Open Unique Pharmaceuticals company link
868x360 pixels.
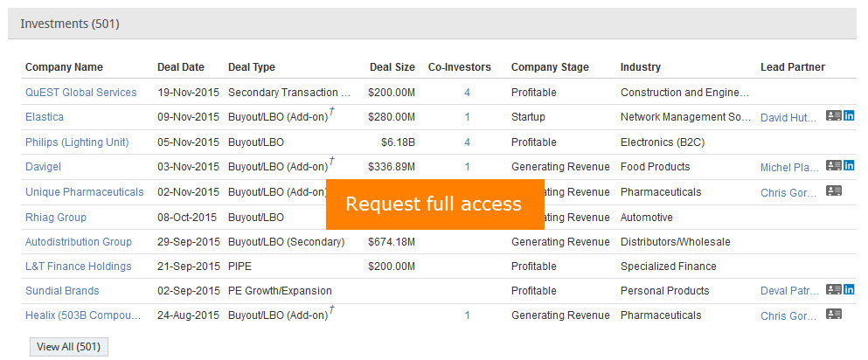[84, 192]
